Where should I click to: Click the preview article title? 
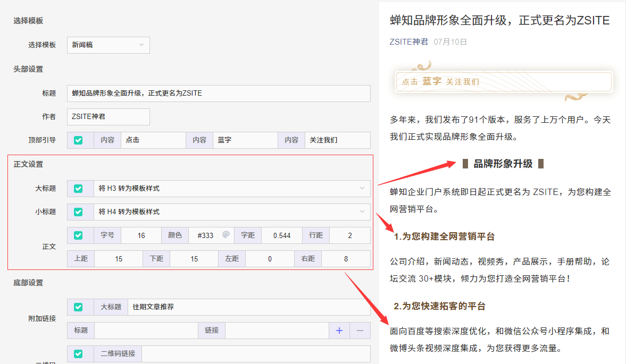pyautogui.click(x=500, y=20)
